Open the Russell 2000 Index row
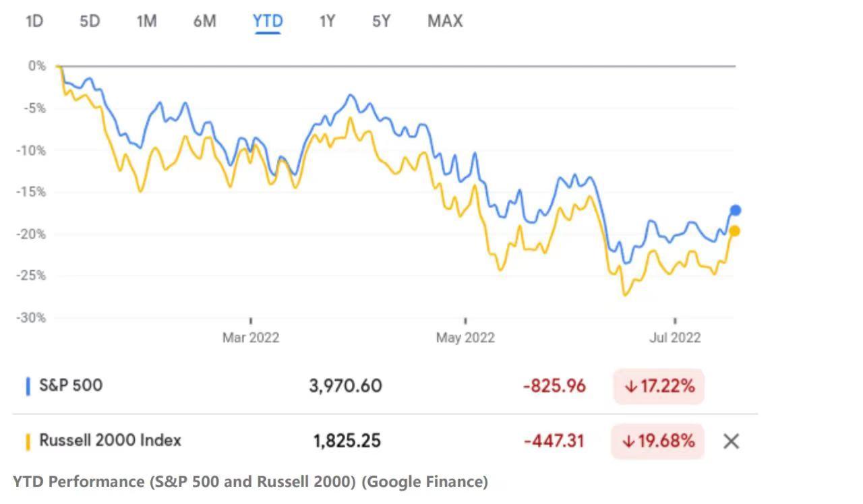Screen dimensions: 863x504 pos(110,441)
